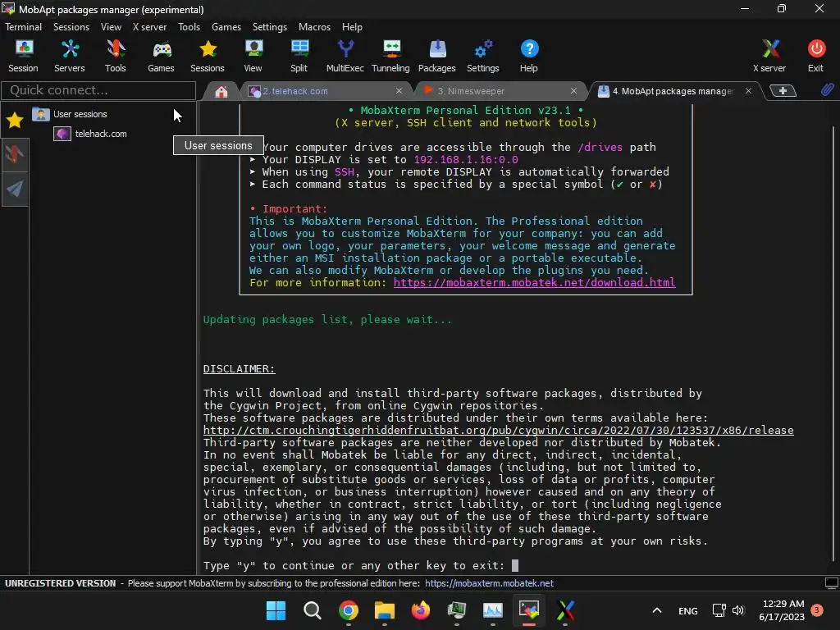Click the 'Updating packages list, please wait...' text
The width and height of the screenshot is (840, 630).
(x=327, y=319)
